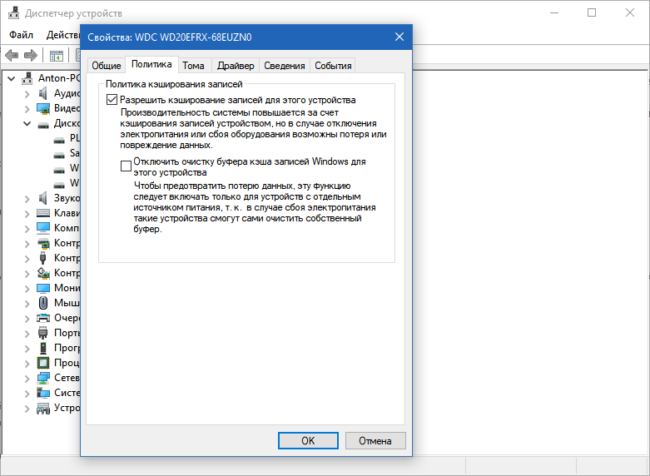Enable 'Отключить очистку буфера кэша' checkbox
This screenshot has height=476, width=650.
point(126,166)
